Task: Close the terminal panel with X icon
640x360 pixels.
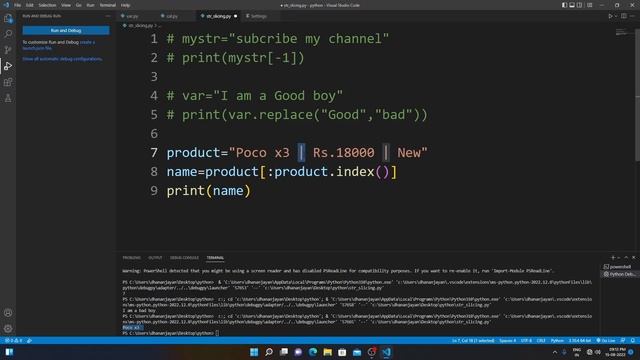Action: point(634,258)
